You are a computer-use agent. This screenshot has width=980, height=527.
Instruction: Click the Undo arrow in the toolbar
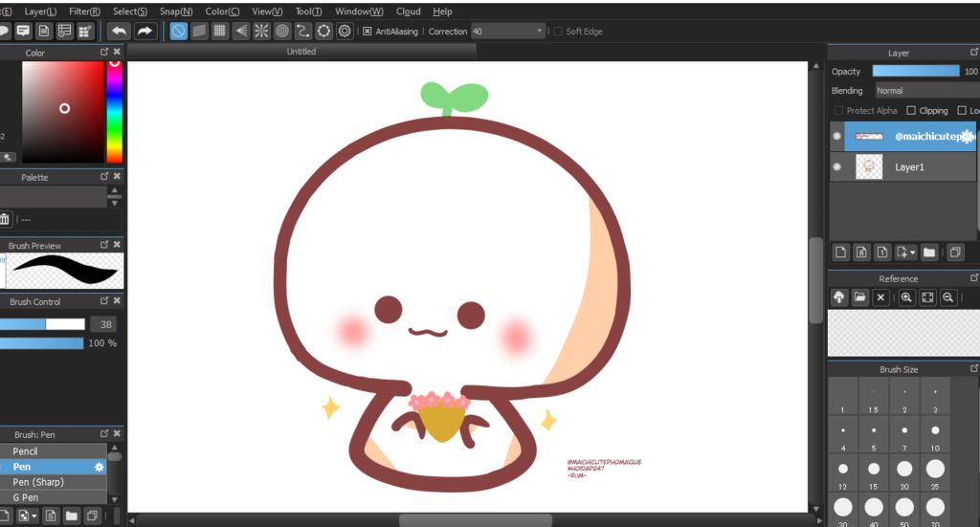coord(118,32)
